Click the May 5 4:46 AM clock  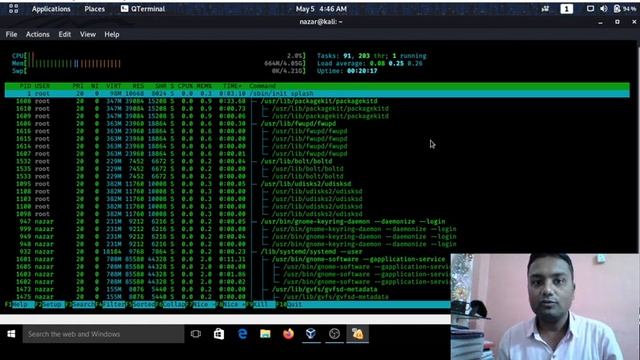pos(321,9)
